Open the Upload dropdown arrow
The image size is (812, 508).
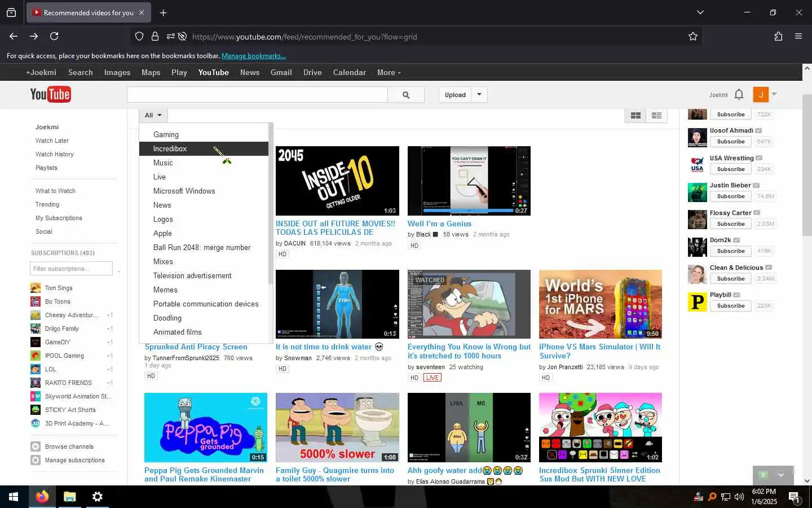click(x=479, y=95)
